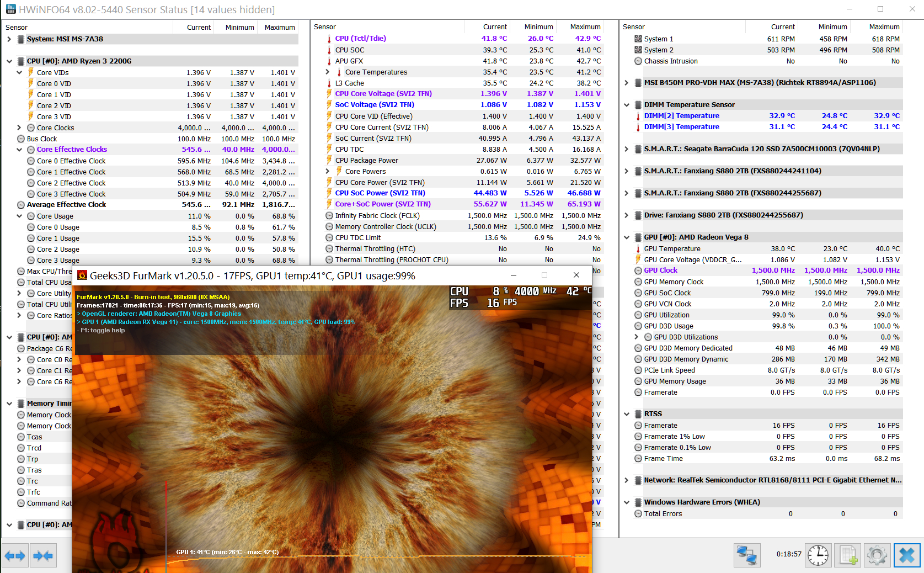Select the GPU Utilization row label

666,315
